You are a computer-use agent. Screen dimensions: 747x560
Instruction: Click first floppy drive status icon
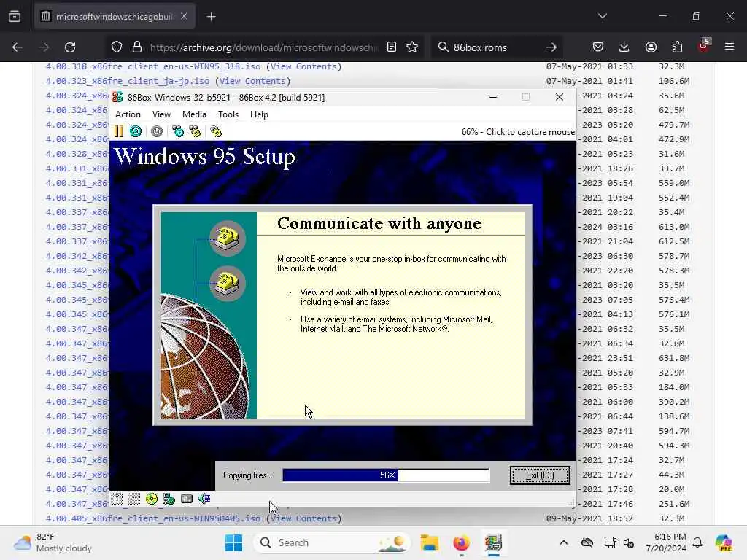tap(117, 499)
